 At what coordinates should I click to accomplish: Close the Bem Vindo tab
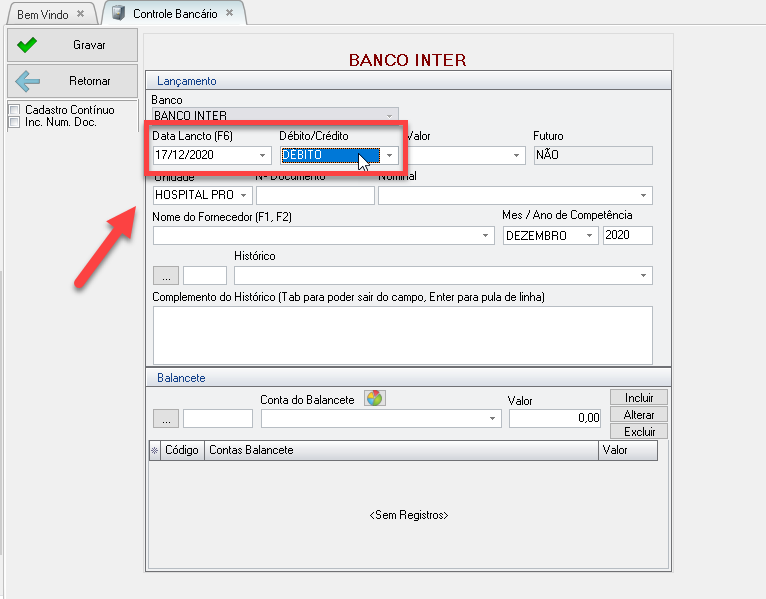pyautogui.click(x=81, y=14)
